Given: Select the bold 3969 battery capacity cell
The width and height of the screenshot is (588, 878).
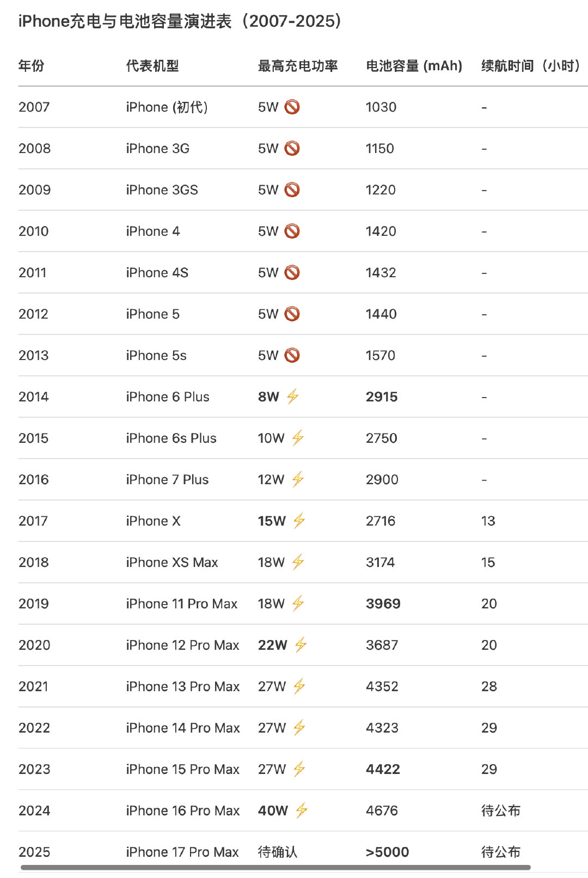Looking at the screenshot, I should (383, 603).
